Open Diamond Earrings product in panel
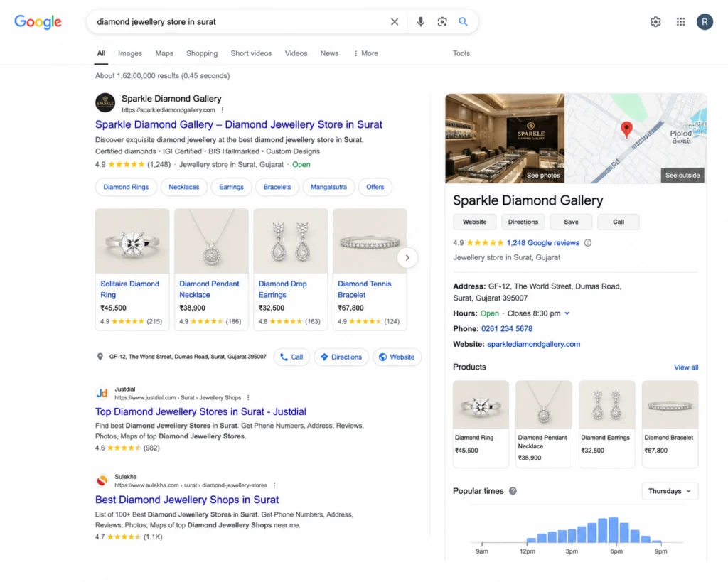 (x=606, y=424)
